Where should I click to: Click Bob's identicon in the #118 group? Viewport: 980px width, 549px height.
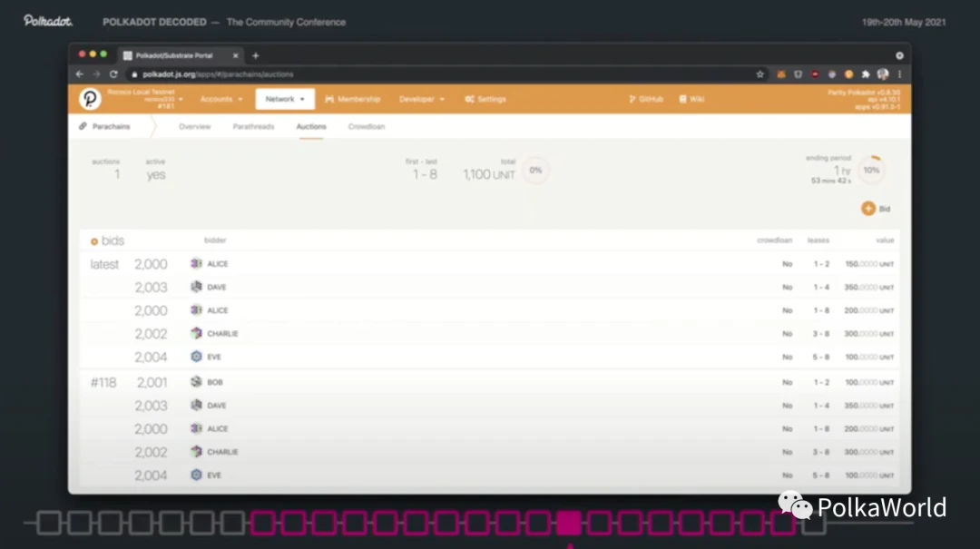coord(196,382)
